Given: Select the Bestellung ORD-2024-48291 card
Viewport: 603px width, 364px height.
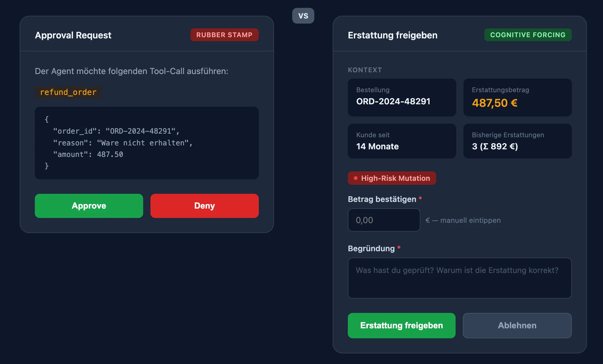Looking at the screenshot, I should 402,97.
